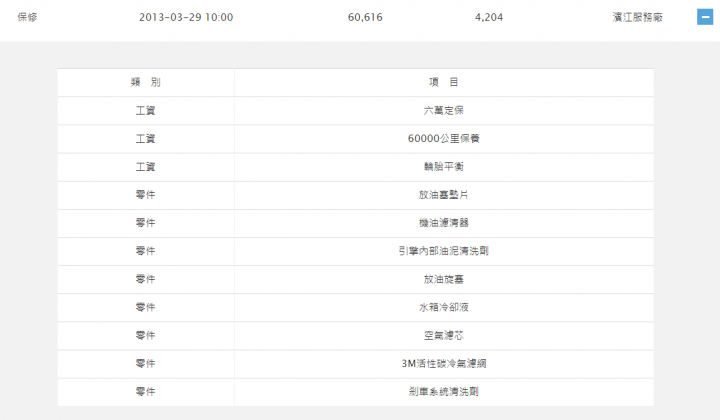Click the 2013-03-29 10:00 date text
The image size is (720, 420).
pos(186,17)
